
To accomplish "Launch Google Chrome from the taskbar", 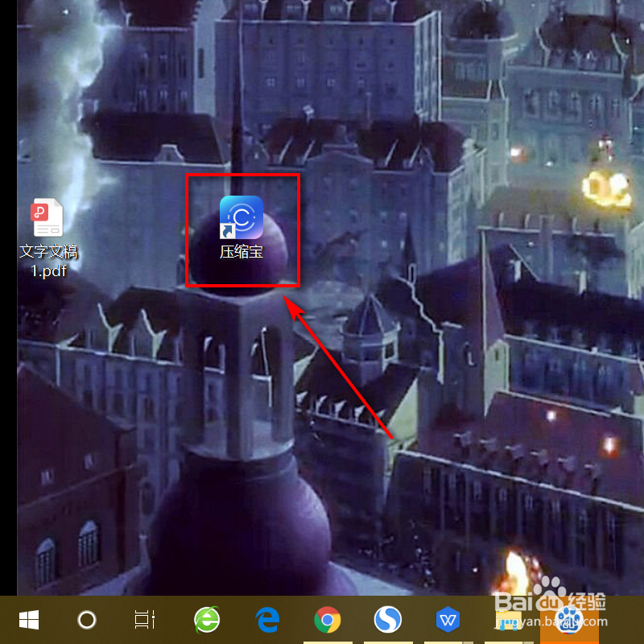I will coord(328,620).
